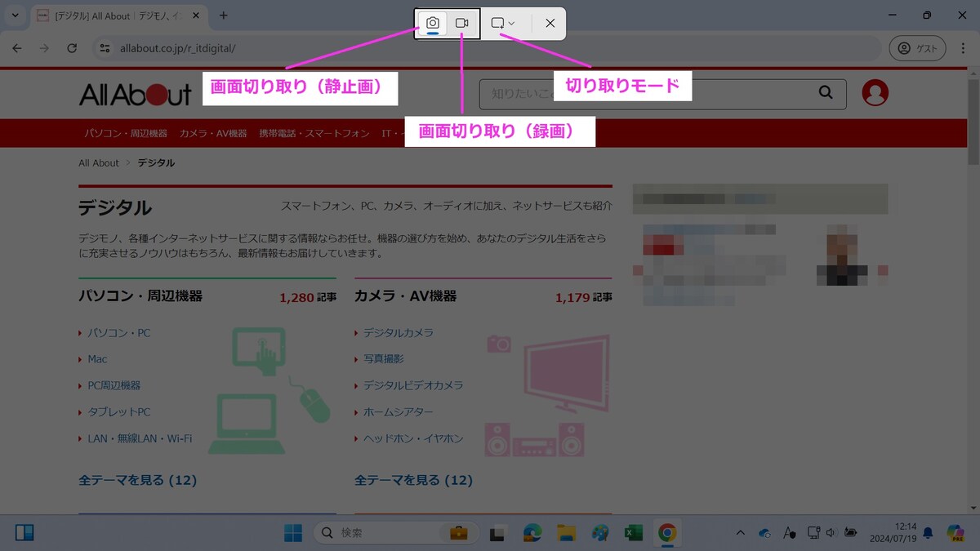Open the タブレットPC link

pyautogui.click(x=119, y=412)
